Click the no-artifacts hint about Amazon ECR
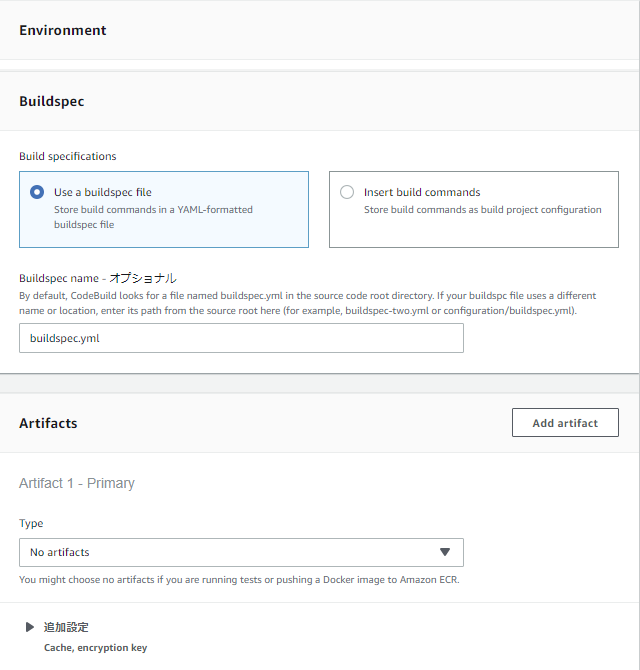 (x=239, y=580)
